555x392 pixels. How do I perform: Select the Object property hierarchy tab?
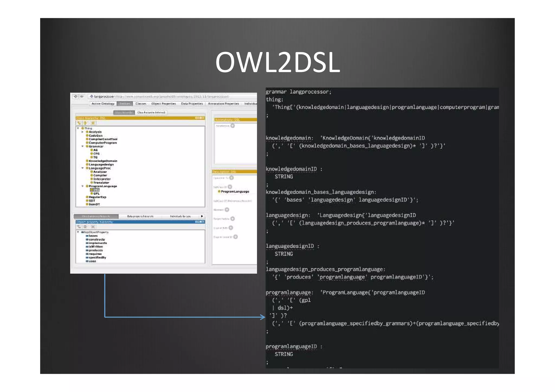[x=96, y=216]
